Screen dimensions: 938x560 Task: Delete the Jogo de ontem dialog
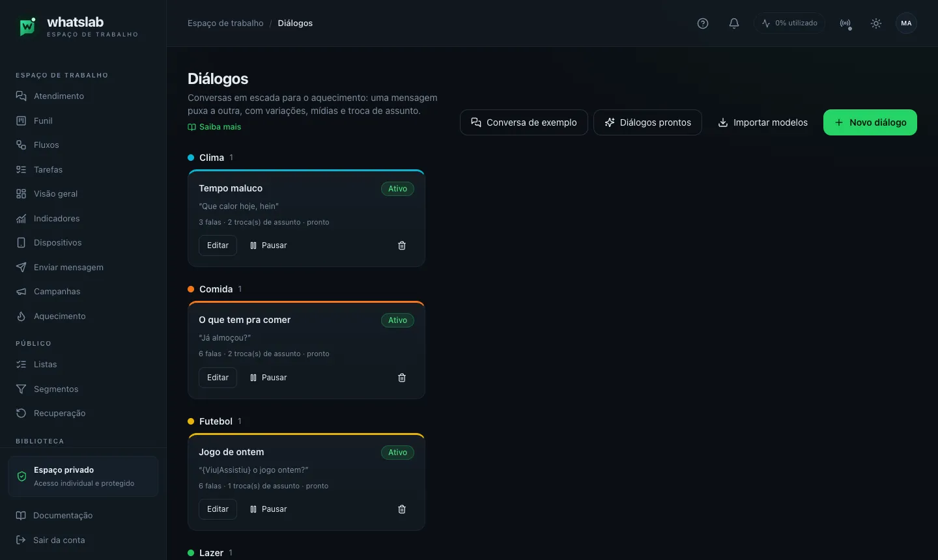coord(402,509)
